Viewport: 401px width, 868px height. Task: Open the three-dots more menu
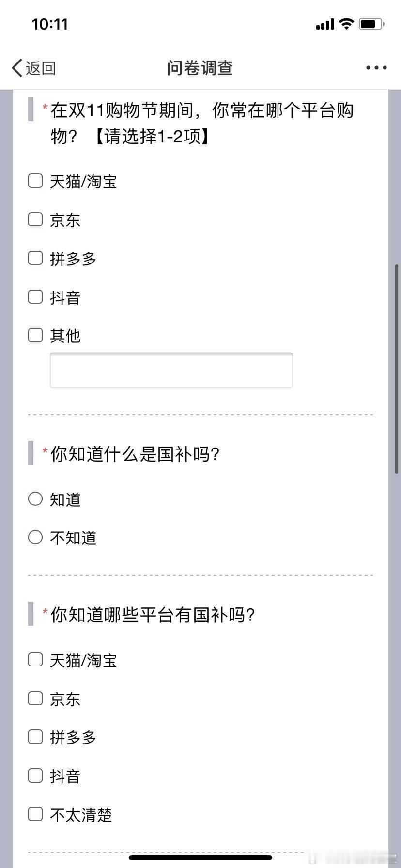376,68
